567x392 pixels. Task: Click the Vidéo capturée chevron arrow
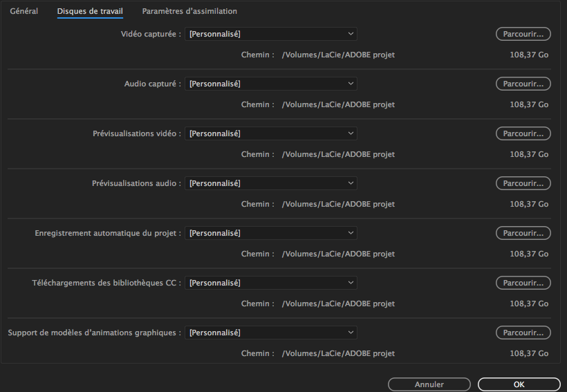click(351, 34)
